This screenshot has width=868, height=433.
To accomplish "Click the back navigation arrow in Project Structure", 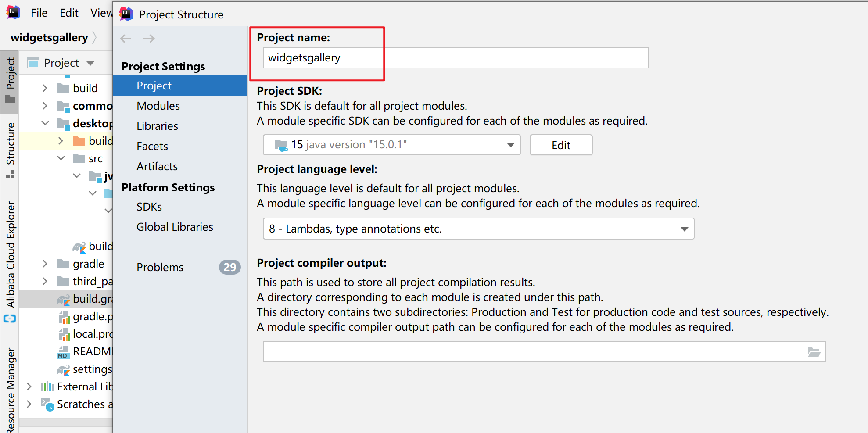I will coord(126,38).
